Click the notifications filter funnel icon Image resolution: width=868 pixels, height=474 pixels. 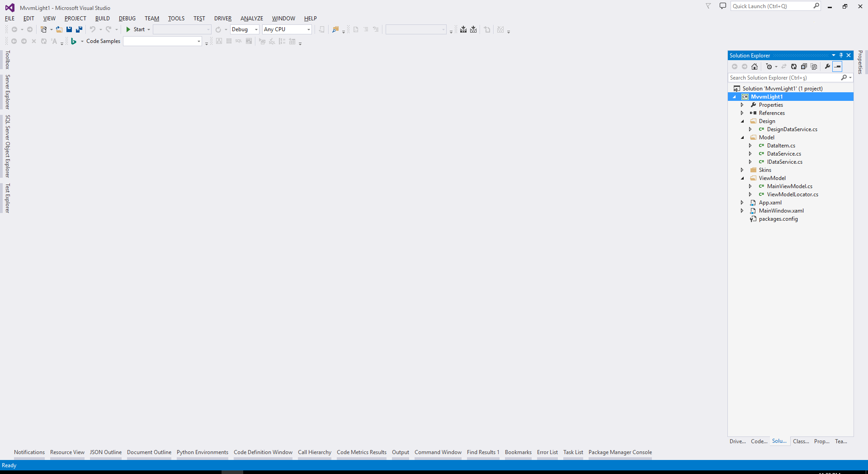708,6
